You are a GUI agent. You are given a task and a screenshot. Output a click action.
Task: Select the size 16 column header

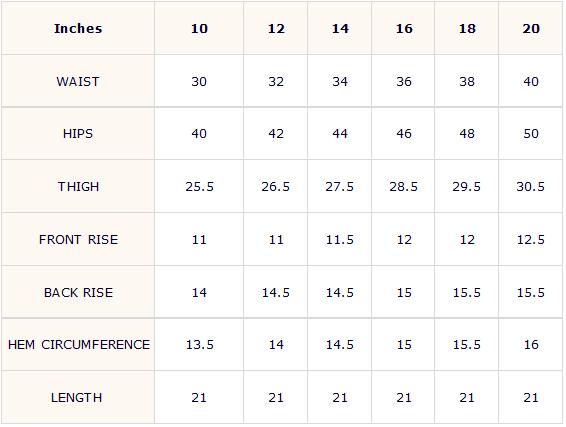click(x=404, y=29)
